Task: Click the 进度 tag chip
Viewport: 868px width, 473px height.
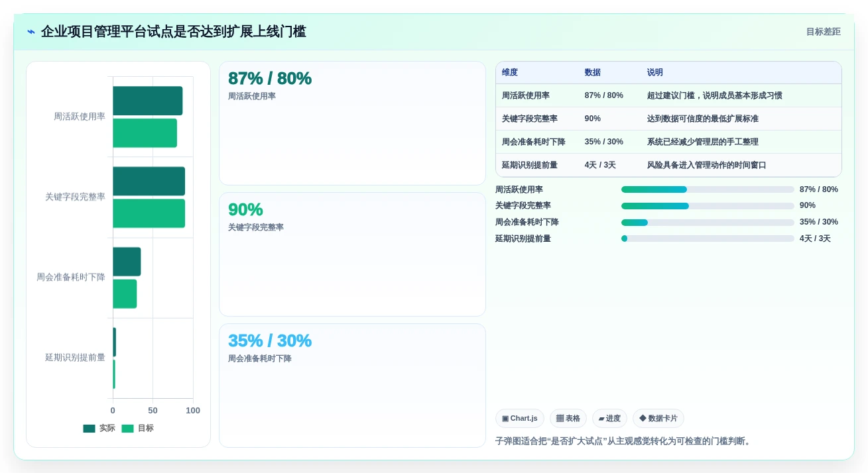Action: tap(609, 419)
